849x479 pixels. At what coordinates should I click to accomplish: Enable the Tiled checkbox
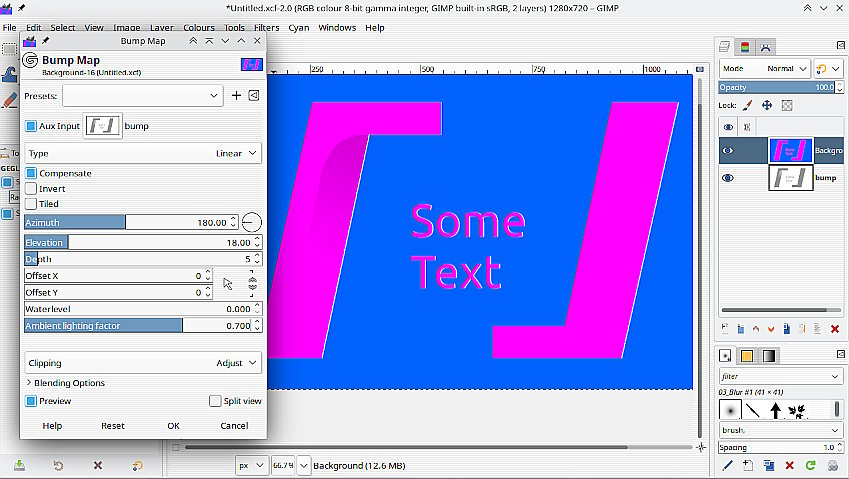(31, 204)
